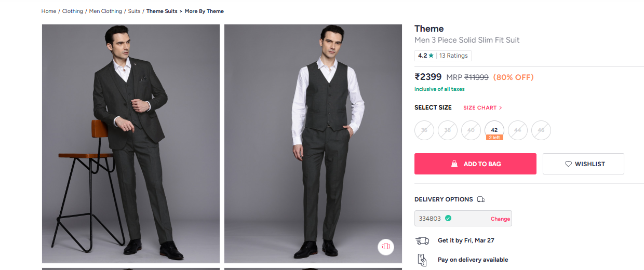The height and width of the screenshot is (270, 644).
Task: Open the Size Chart
Action: [x=482, y=108]
